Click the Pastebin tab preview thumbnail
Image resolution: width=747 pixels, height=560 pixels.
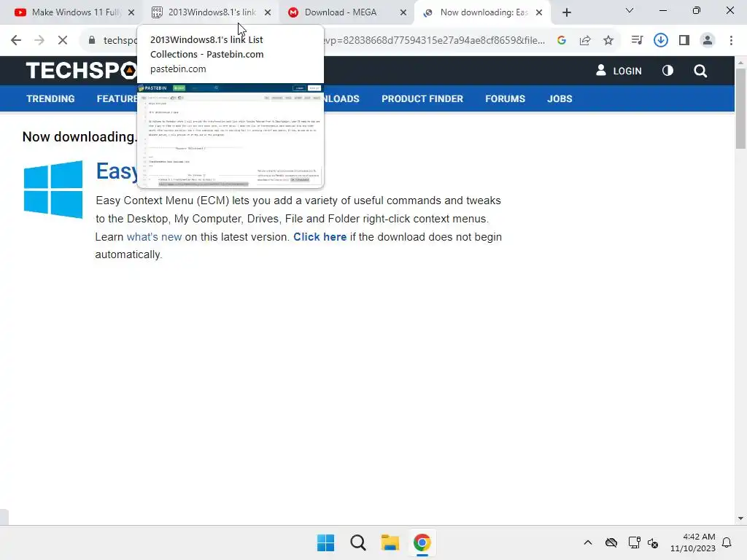[x=231, y=136]
